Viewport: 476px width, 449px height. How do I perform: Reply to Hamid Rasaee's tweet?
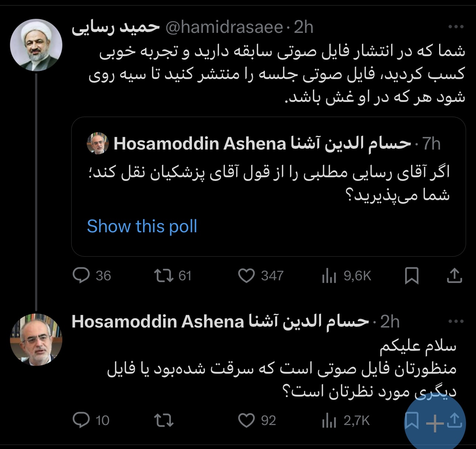(x=82, y=276)
